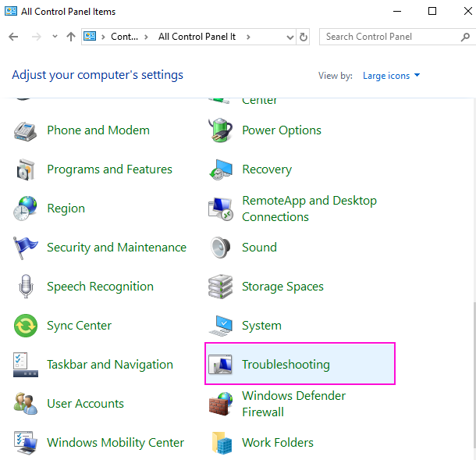
Task: Open the Programs and Features link
Action: [109, 169]
